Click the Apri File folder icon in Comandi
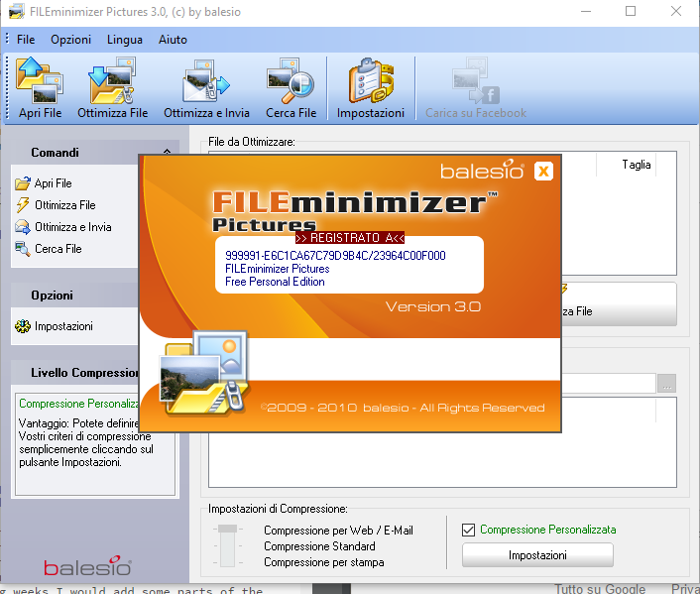 [x=23, y=183]
